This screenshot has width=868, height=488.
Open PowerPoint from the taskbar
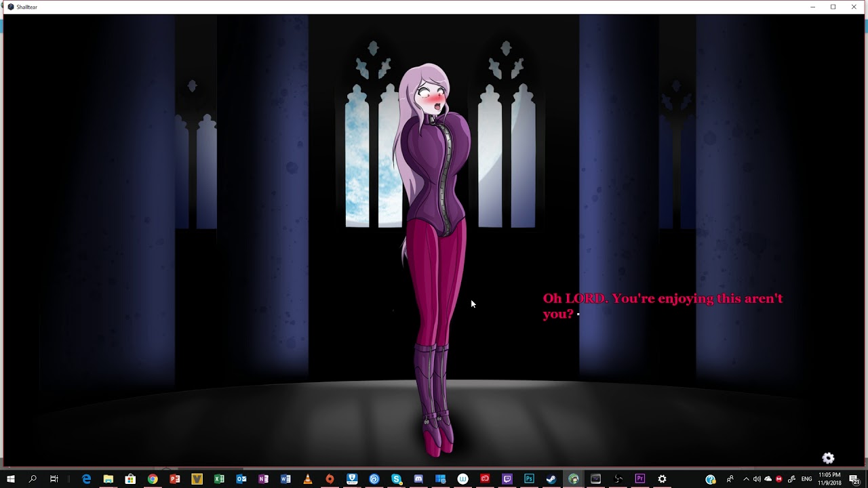pos(174,479)
